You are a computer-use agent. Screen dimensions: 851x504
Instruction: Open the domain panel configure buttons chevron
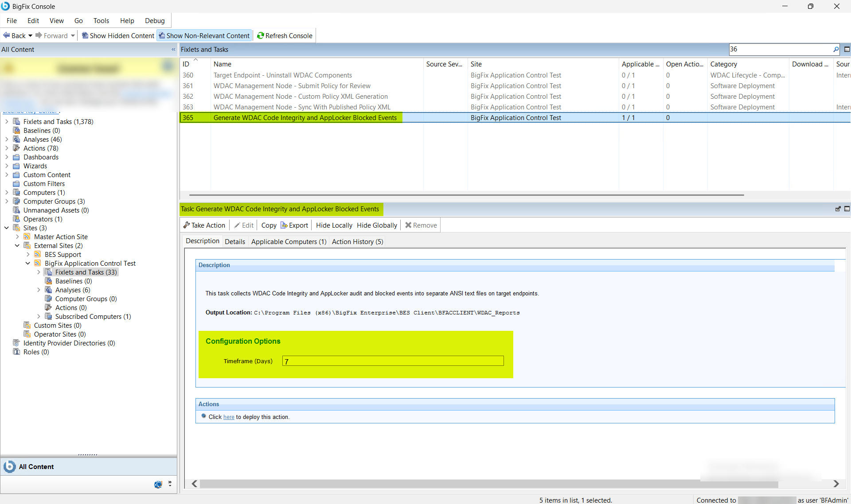click(170, 484)
